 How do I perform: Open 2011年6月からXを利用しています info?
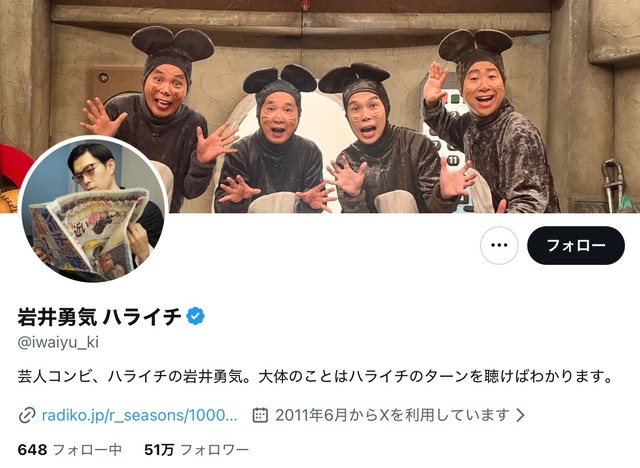392,415
